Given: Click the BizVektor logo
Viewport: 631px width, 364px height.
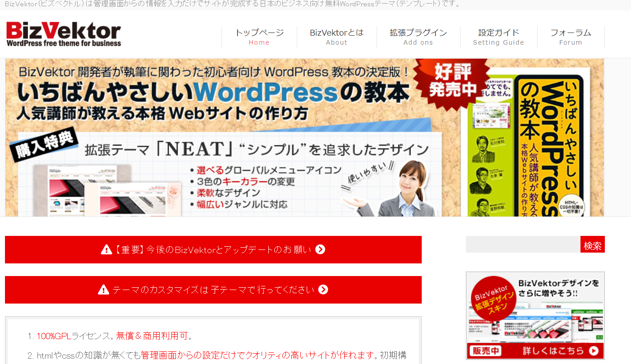Looking at the screenshot, I should [x=64, y=34].
